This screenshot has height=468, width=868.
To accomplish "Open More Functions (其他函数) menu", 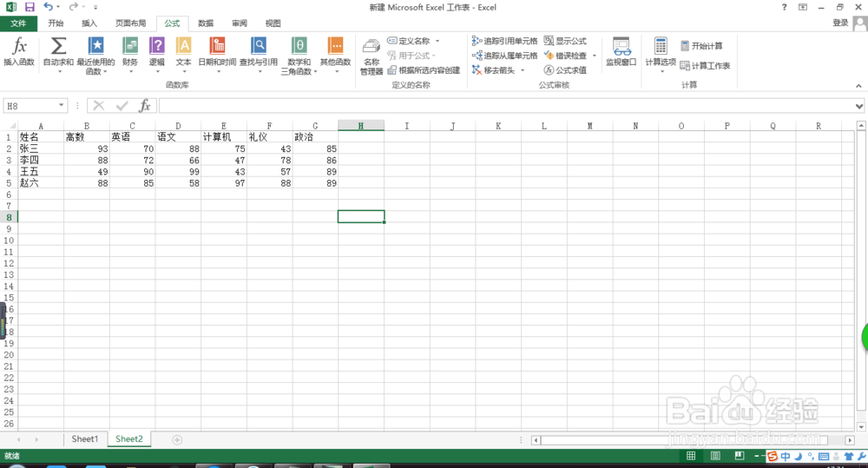I will (x=335, y=55).
